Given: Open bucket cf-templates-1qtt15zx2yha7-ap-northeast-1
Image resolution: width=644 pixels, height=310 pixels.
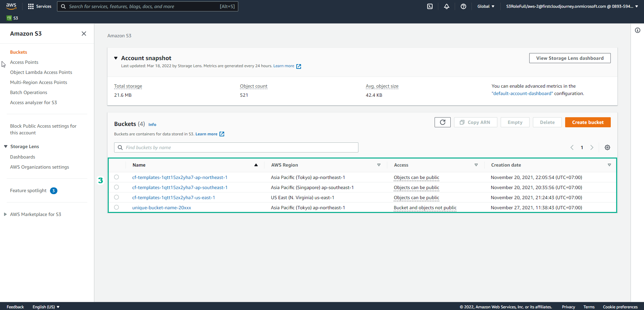Looking at the screenshot, I should (180, 177).
